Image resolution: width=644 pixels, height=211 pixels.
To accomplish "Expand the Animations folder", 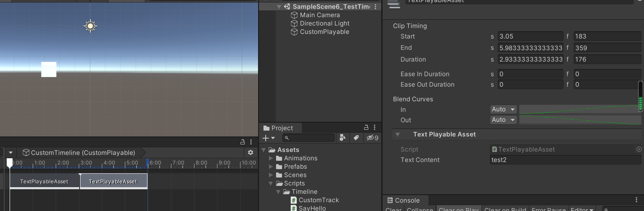I will pos(271,158).
